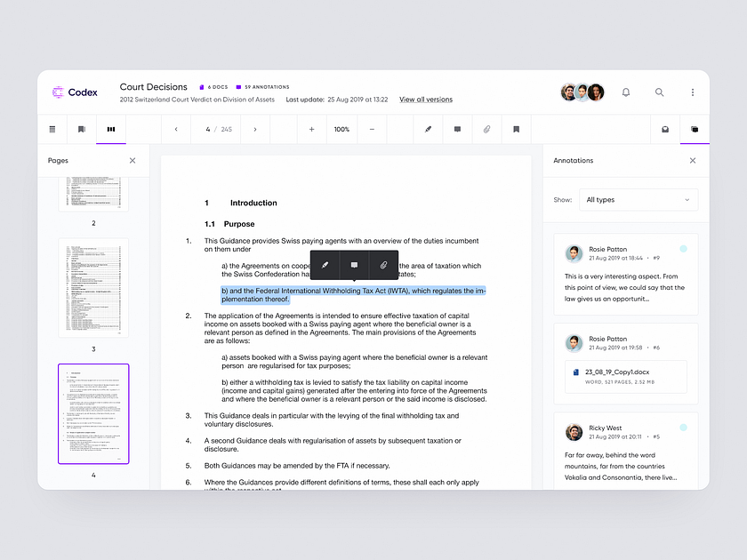
Task: Click the attachment paperclip in the main toolbar
Action: tap(486, 129)
